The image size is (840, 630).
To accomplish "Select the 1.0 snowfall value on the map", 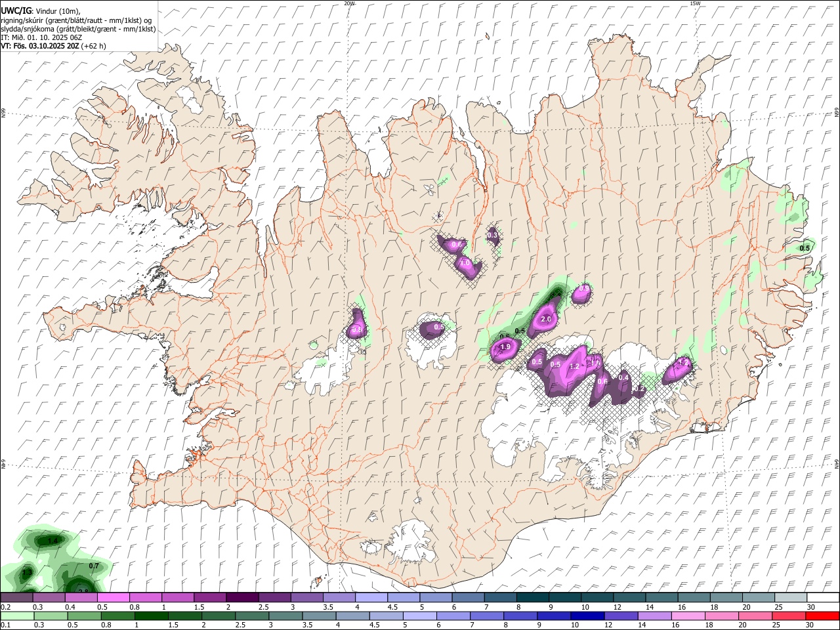I will [465, 263].
